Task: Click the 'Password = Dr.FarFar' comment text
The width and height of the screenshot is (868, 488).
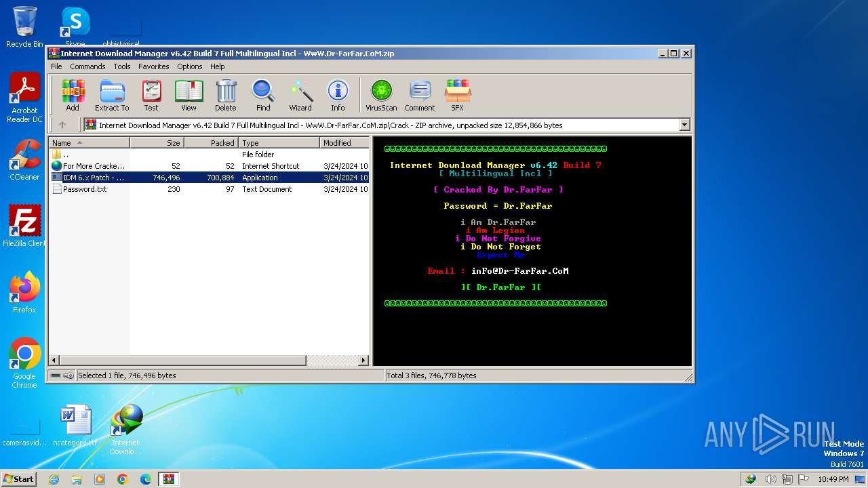Action: point(498,206)
